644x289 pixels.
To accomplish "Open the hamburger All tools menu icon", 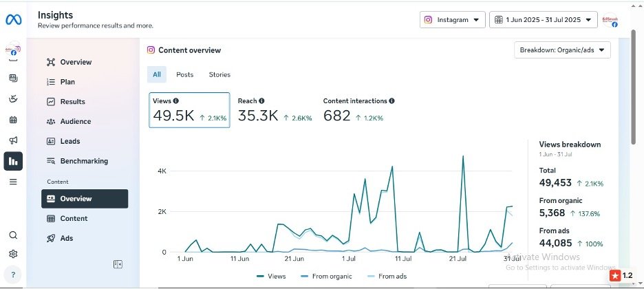I will tap(13, 182).
